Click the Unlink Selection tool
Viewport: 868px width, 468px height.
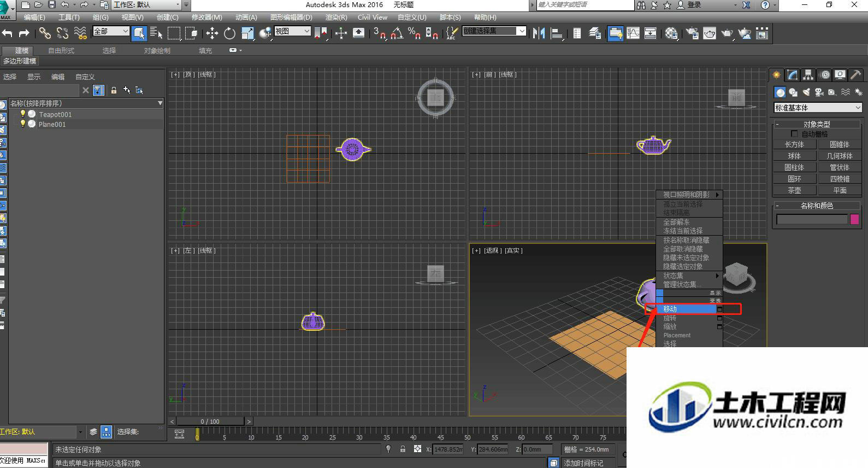tap(63, 33)
